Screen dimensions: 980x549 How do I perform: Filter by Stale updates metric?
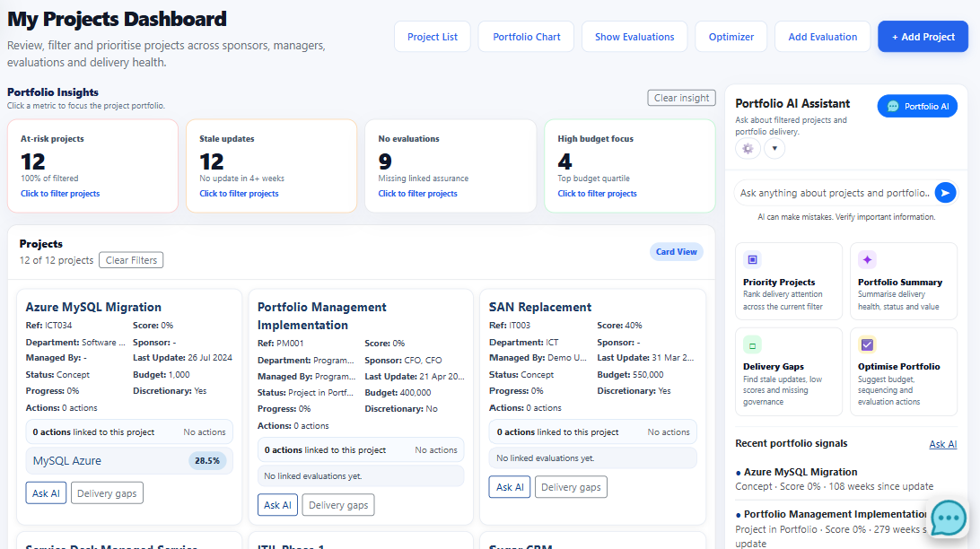(x=271, y=166)
